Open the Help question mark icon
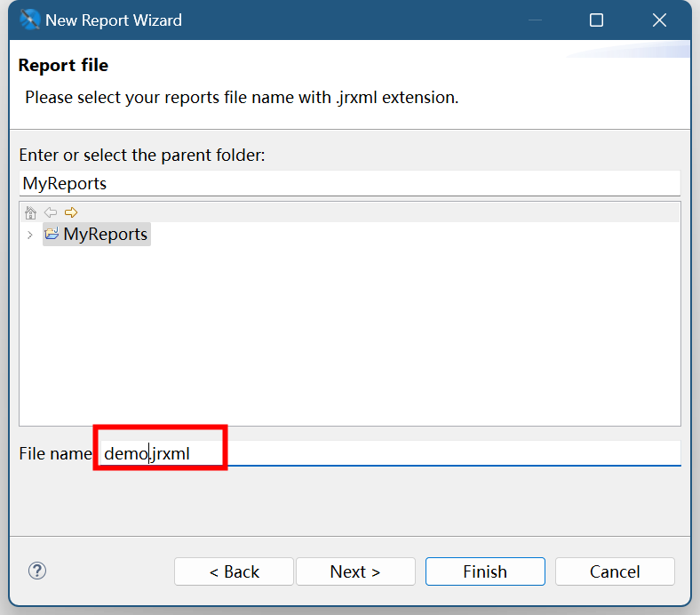Viewport: 700px width, 615px height. point(37,571)
